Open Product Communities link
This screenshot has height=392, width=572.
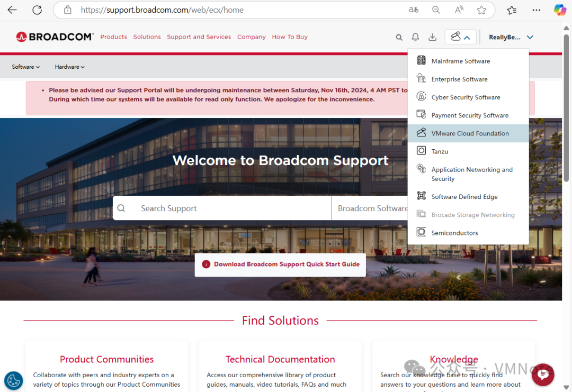pos(106,359)
